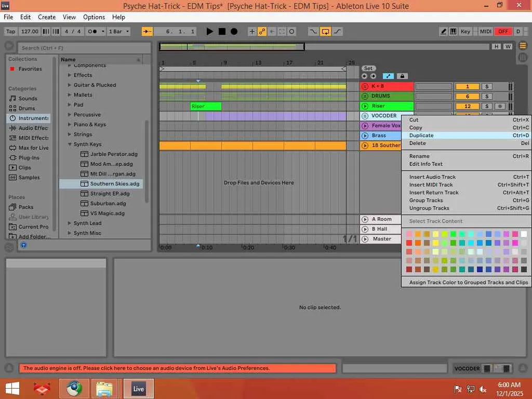
Task: Click Assign Track Color to Grouped Tracks and Clips
Action: click(x=467, y=282)
